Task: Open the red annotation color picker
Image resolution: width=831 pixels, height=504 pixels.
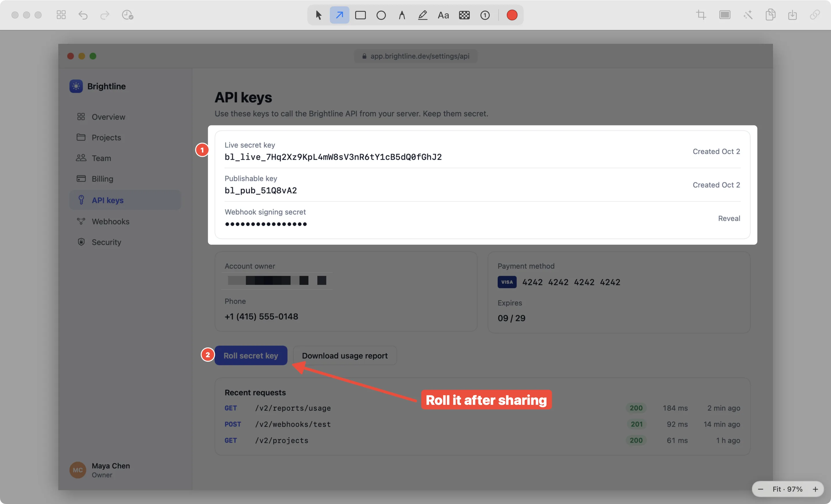Action: [512, 15]
